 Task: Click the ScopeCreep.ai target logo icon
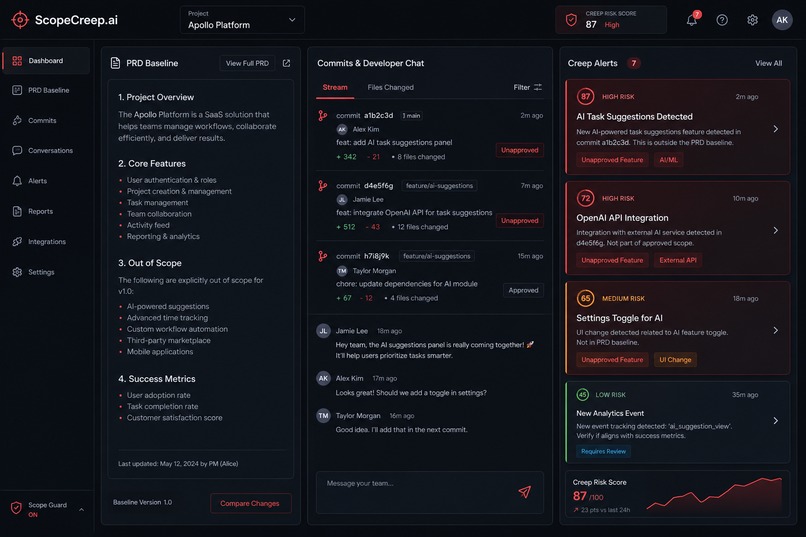click(x=20, y=20)
